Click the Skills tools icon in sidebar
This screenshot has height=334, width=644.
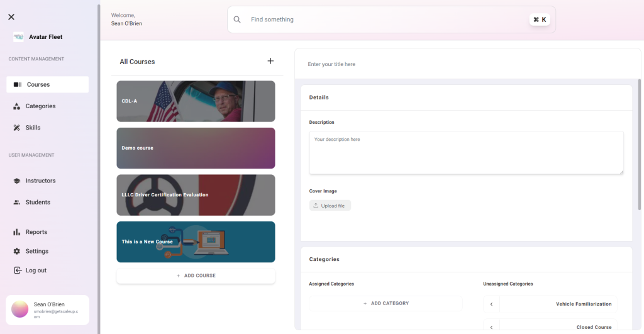click(17, 128)
